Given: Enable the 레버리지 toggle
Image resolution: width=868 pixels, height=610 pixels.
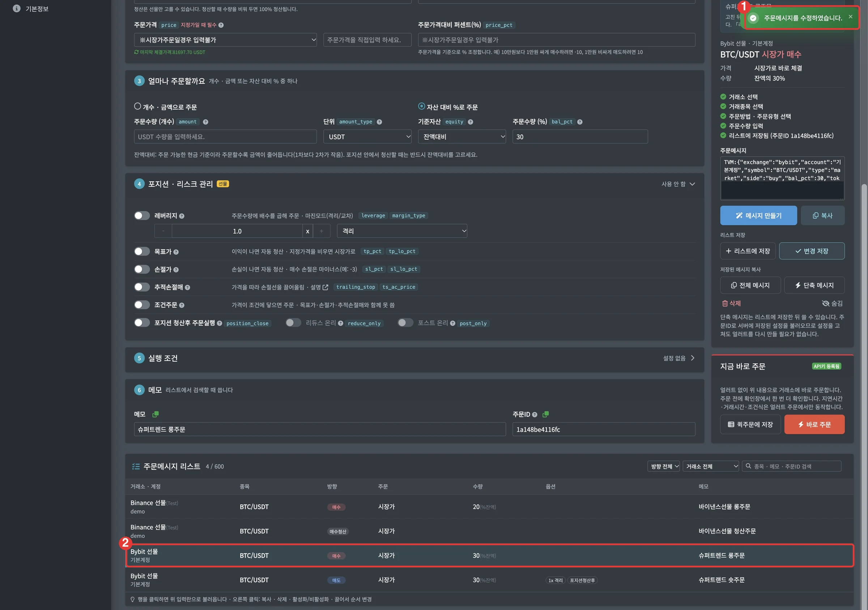Looking at the screenshot, I should [x=142, y=216].
